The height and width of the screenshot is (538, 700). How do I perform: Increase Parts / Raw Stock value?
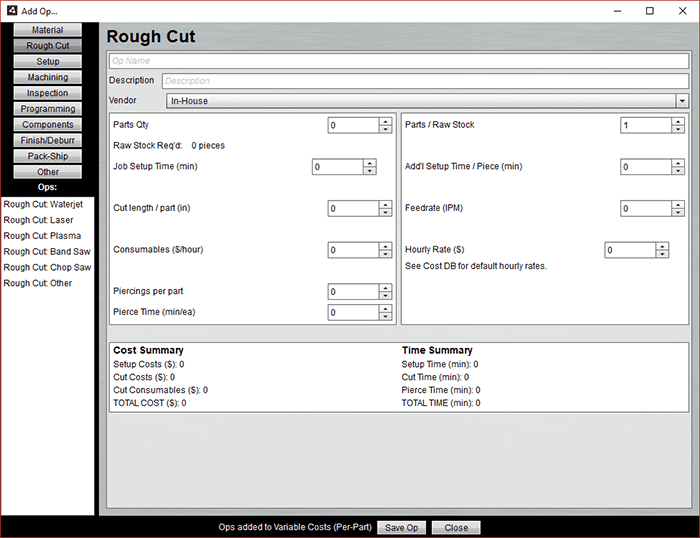[x=678, y=122]
